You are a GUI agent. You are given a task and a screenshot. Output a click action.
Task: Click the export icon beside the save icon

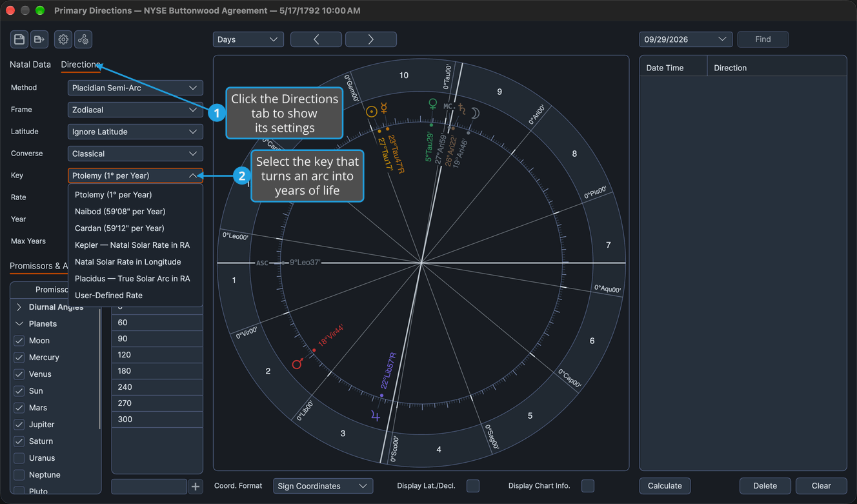39,39
